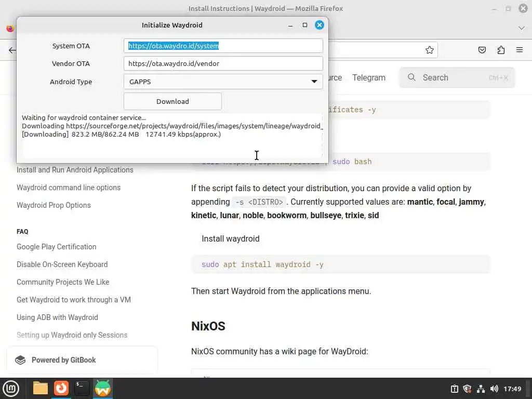Screen dimensions: 532x399
Task: Click the -s <DISTRO> inline code
Action: 259,202
